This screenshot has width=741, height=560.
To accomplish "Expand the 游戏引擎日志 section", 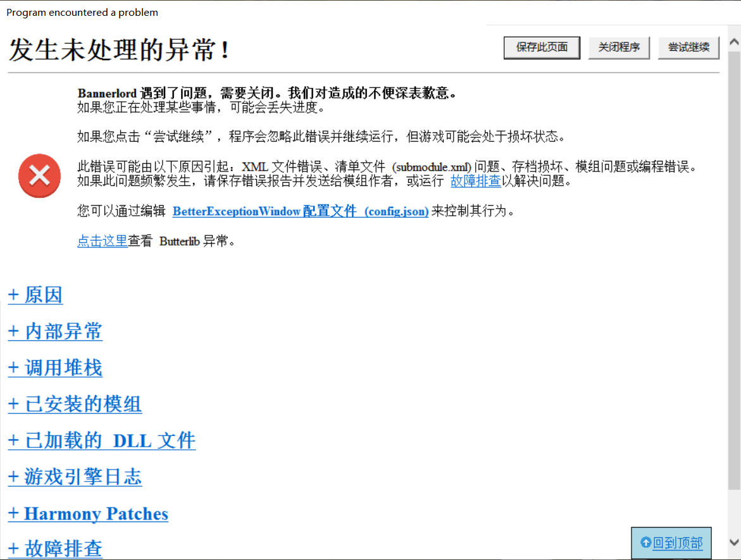I will [75, 477].
